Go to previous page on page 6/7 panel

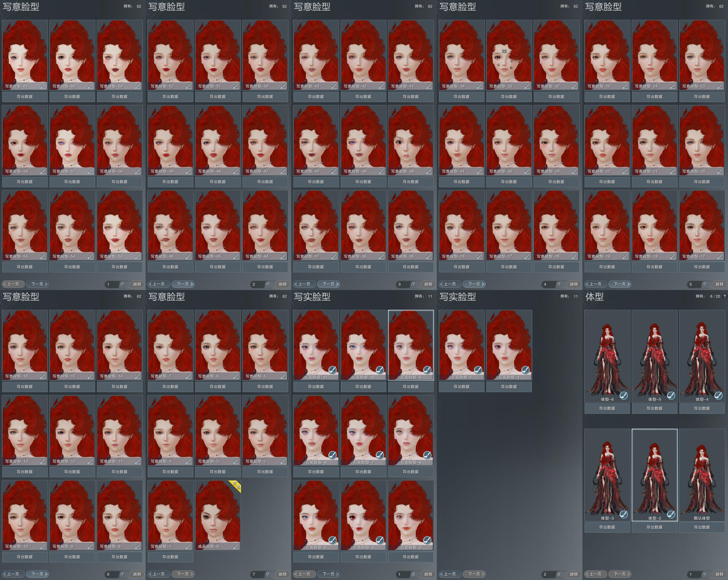pyautogui.click(x=13, y=574)
